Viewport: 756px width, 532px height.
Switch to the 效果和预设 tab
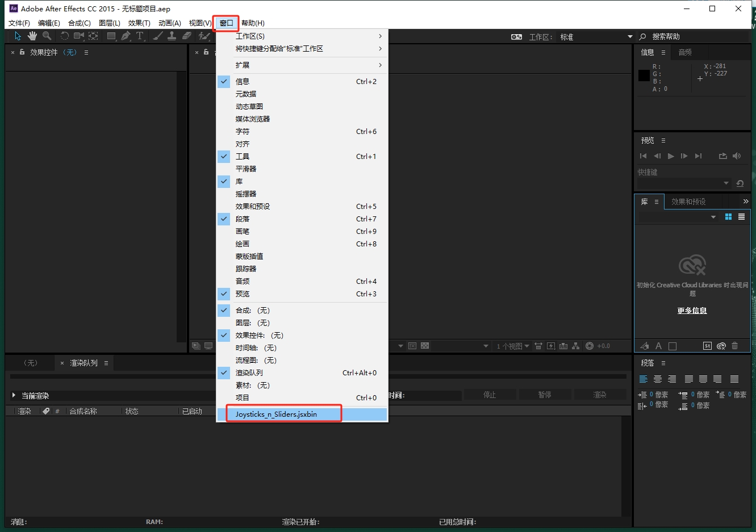pos(688,202)
